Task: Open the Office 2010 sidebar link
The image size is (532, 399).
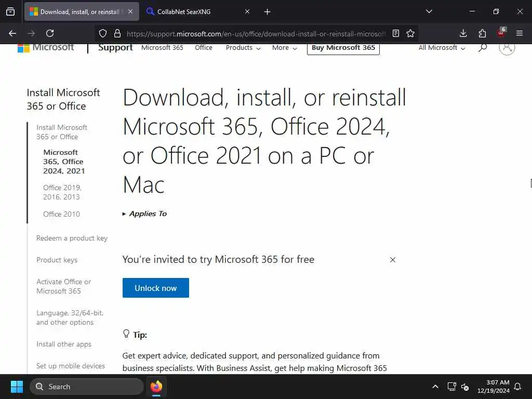Action: (61, 214)
